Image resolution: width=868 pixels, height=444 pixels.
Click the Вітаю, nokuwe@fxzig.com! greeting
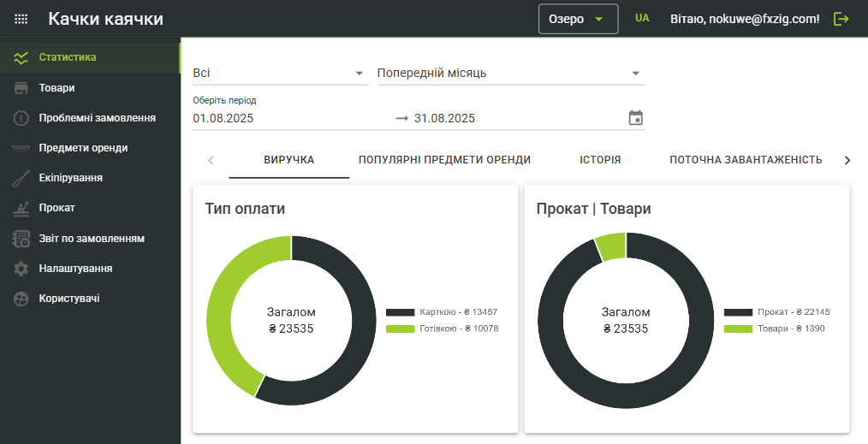(x=745, y=19)
